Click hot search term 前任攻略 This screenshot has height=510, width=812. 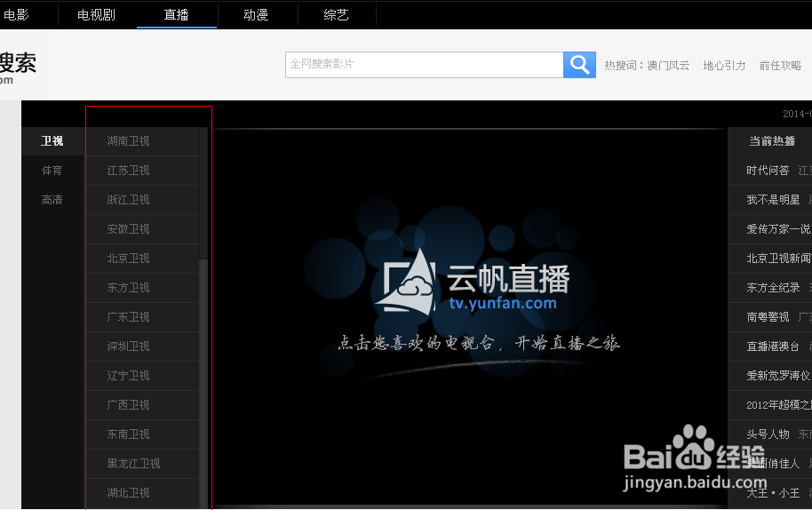[x=780, y=65]
